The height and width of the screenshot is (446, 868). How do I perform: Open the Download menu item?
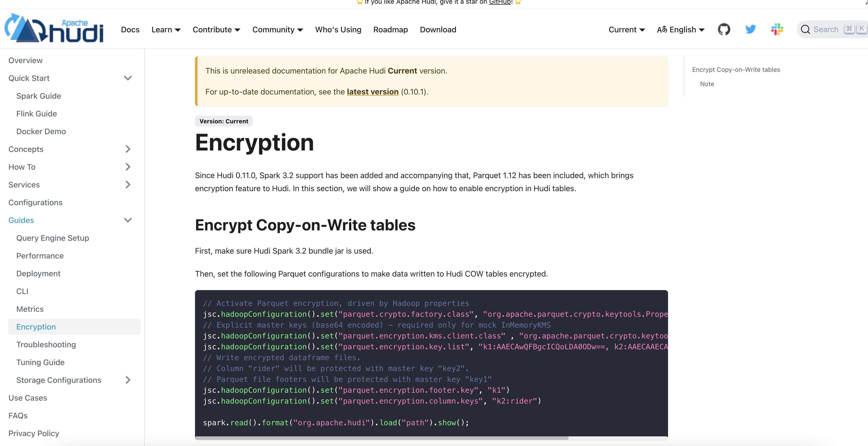[x=438, y=30]
